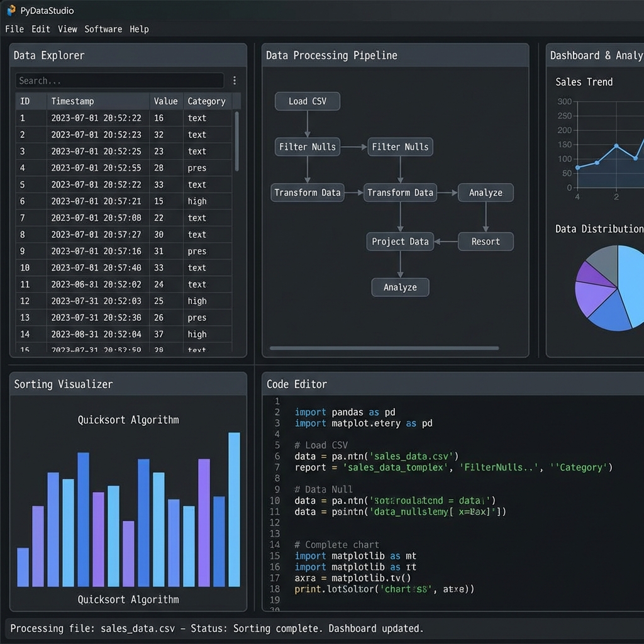
Task: Click the PyDataStudio app icon
Action: coord(11,10)
